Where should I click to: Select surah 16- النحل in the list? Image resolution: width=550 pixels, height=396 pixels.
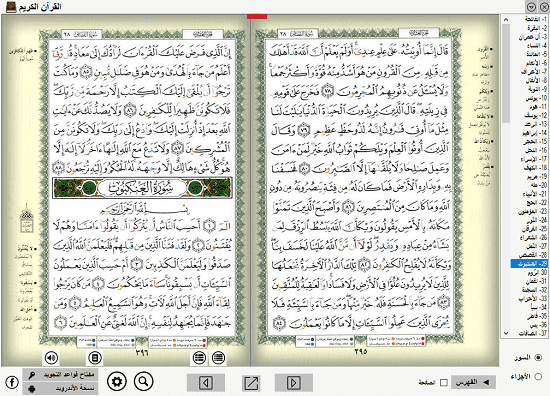tap(536, 150)
